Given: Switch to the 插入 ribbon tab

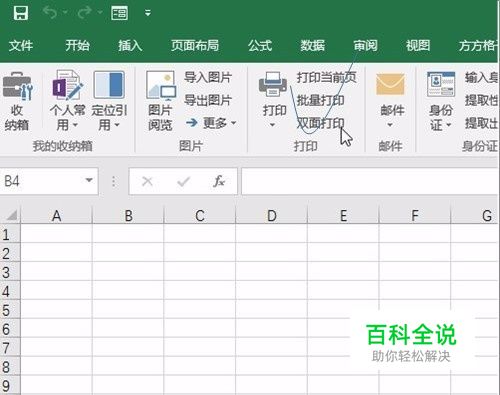Looking at the screenshot, I should pyautogui.click(x=130, y=45).
